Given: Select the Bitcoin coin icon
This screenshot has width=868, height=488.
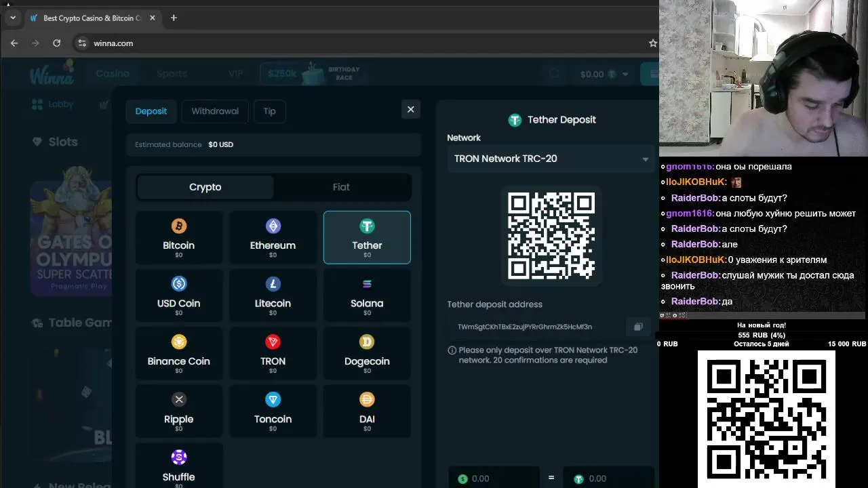Looking at the screenshot, I should [179, 226].
